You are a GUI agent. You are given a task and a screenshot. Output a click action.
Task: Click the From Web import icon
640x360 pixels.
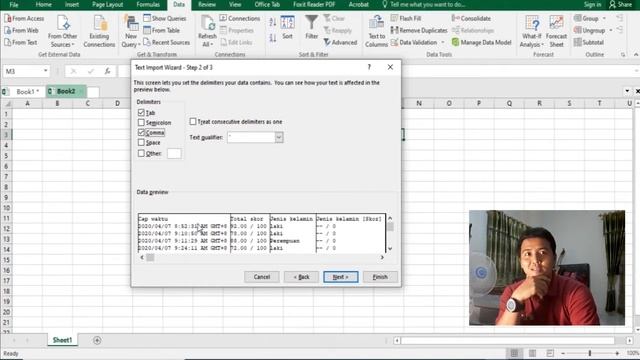tap(7, 31)
